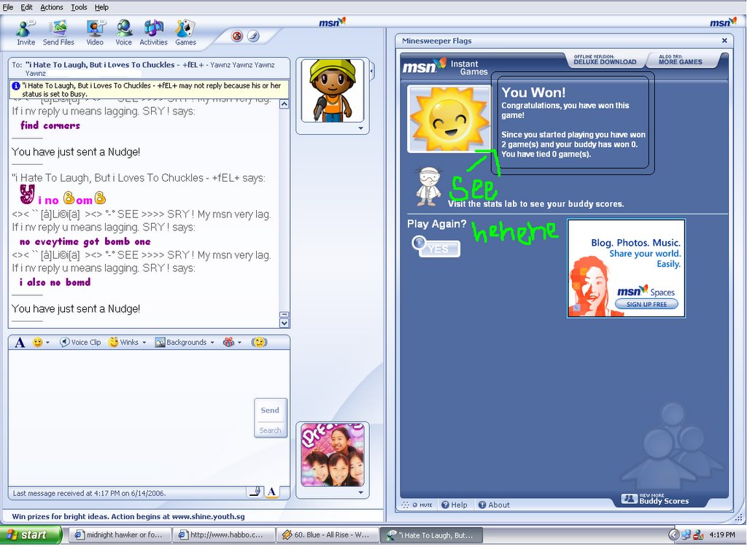
Task: Open the Edit menu
Action: [27, 7]
